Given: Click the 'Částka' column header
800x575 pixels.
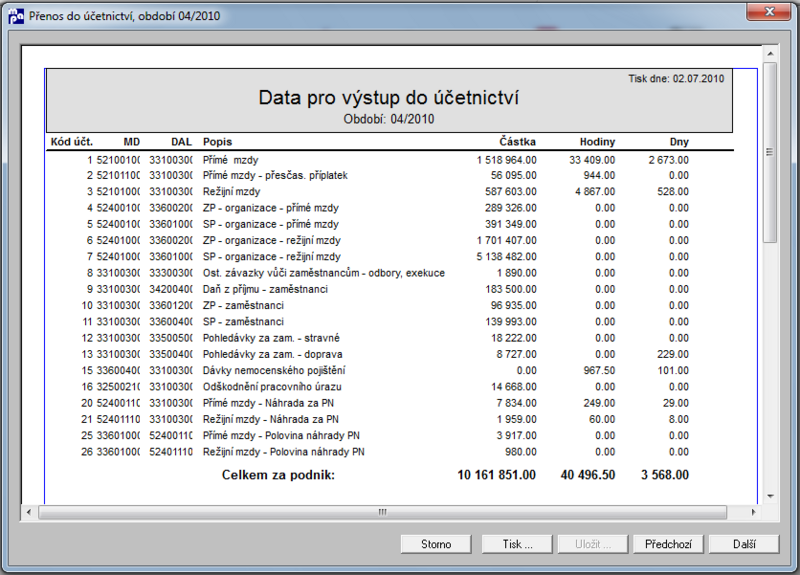Looking at the screenshot, I should click(517, 142).
